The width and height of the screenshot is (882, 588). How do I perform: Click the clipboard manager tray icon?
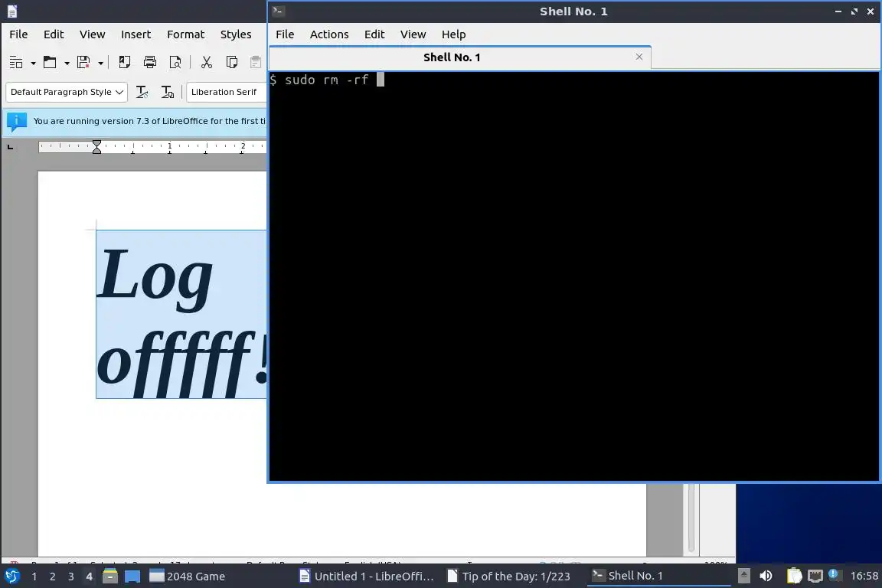point(794,576)
